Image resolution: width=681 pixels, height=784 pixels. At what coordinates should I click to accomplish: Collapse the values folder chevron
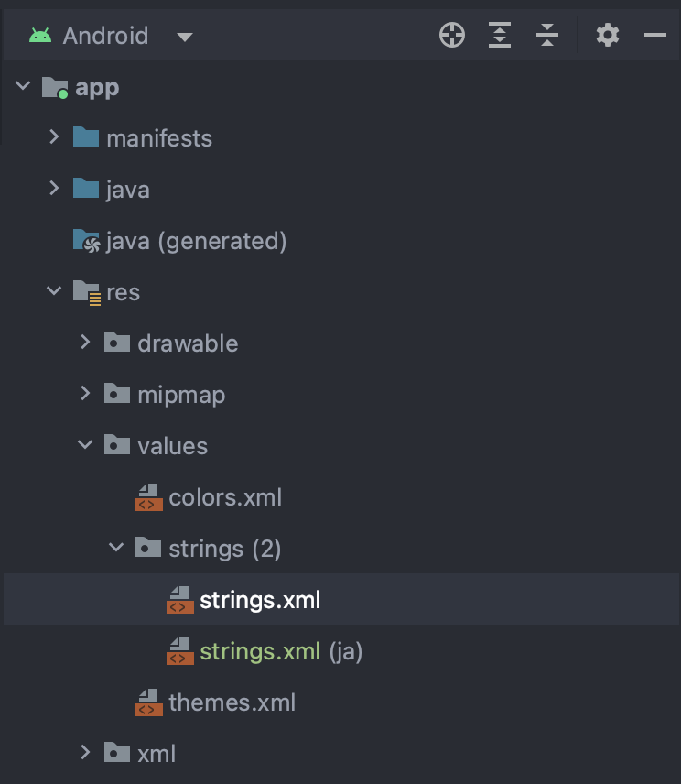85,444
